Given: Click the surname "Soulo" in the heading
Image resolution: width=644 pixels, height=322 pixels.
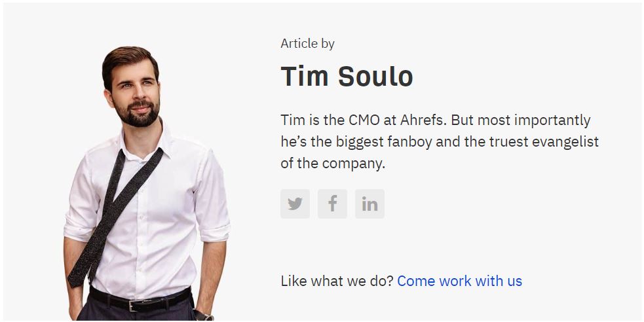Looking at the screenshot, I should click(375, 77).
